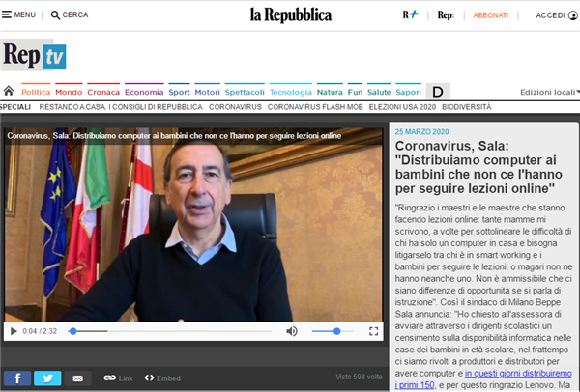The image size is (580, 392).
Task: Open the Rep: section link
Action: point(446,15)
